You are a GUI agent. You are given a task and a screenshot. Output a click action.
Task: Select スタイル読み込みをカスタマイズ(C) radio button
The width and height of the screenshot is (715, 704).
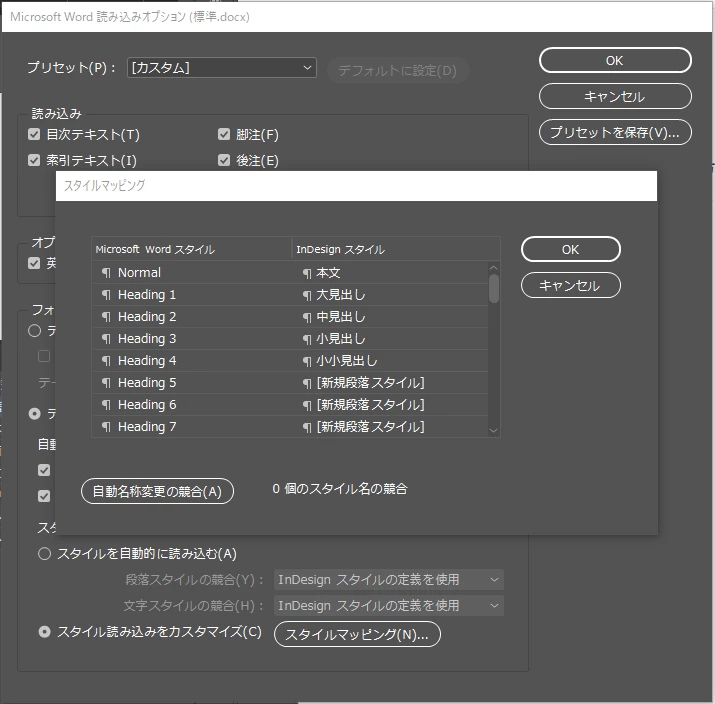(44, 632)
